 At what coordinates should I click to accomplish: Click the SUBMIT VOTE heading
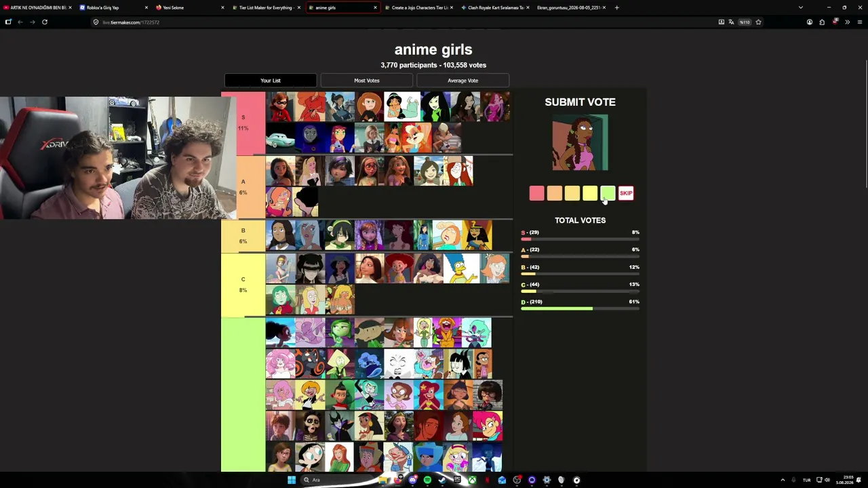coord(580,102)
